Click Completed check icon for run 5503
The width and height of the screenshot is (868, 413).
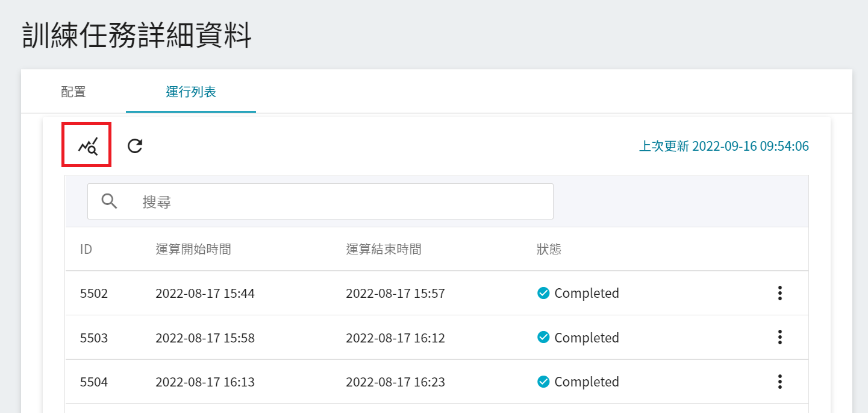[x=543, y=337]
